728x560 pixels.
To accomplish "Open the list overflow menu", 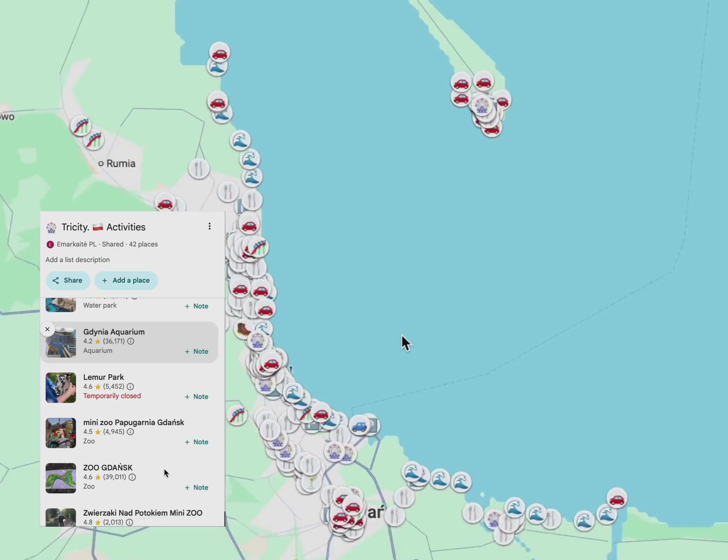I will pos(209,226).
